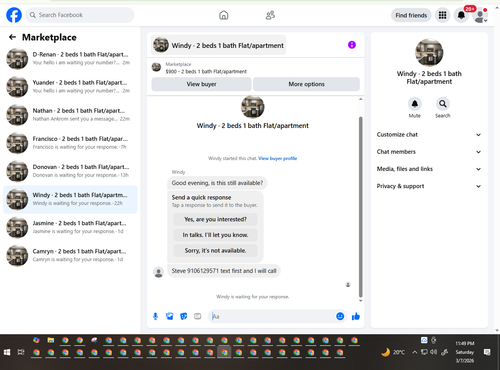Click the back arrow next to Marketplace
Screen dimensions: 500x370
12,37
